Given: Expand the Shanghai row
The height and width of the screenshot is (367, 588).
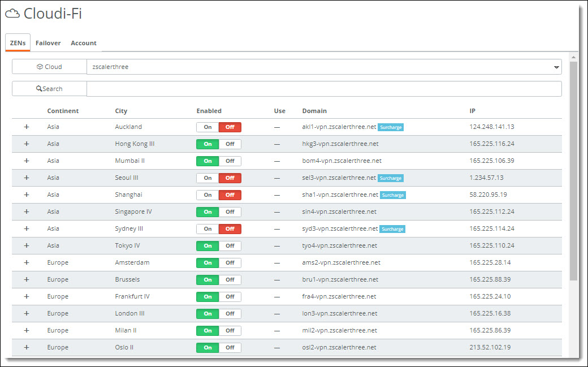Looking at the screenshot, I should [x=27, y=195].
